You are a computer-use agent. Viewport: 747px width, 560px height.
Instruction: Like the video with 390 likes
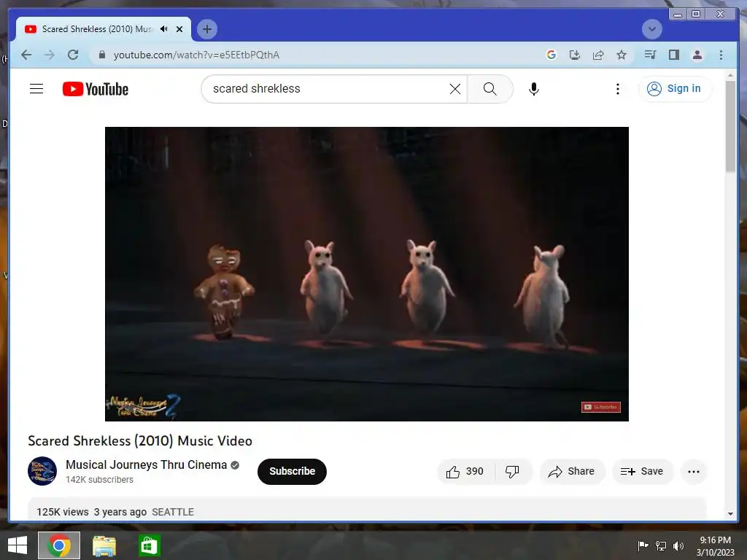click(465, 472)
